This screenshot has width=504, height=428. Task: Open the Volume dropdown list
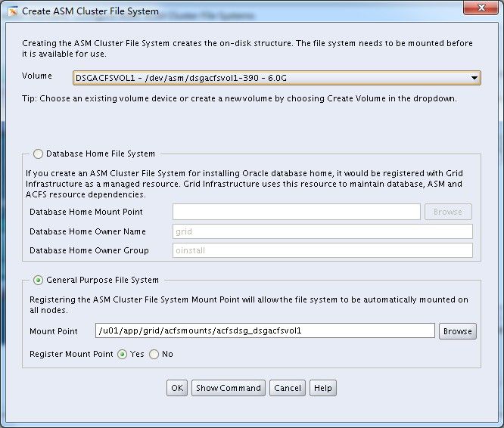pos(277,78)
